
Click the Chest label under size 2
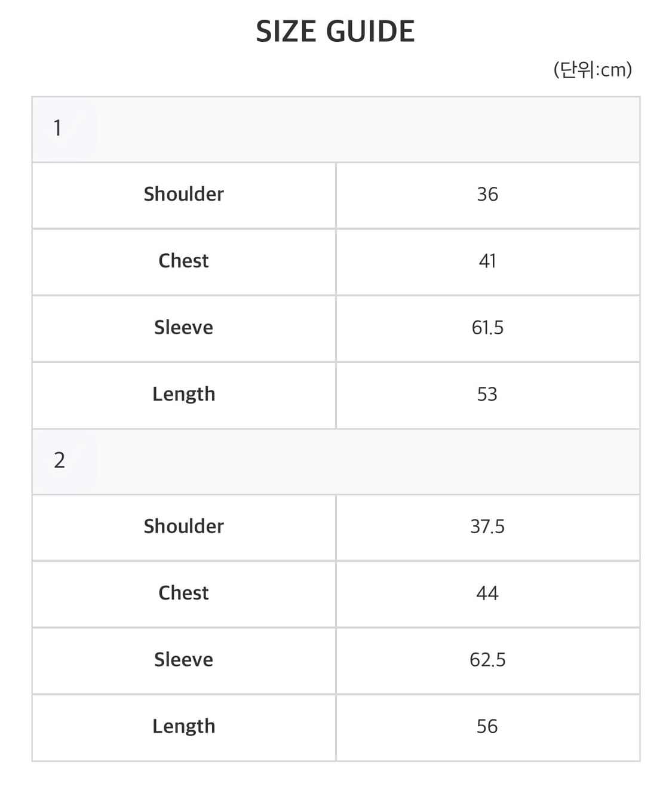click(183, 593)
